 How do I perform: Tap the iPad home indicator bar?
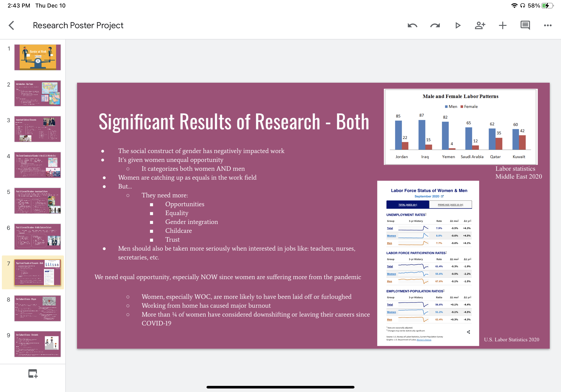280,387
